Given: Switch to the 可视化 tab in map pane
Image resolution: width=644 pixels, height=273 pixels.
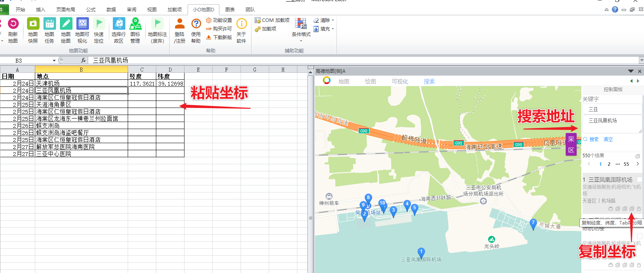Looking at the screenshot, I should click(x=400, y=81).
